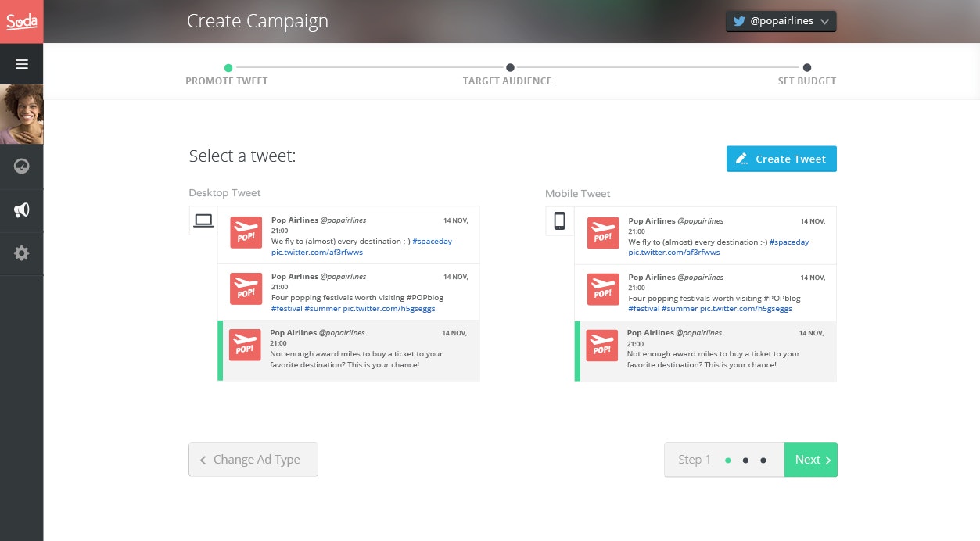Open the hamburger menu in sidebar
Image resolution: width=980 pixels, height=541 pixels.
pyautogui.click(x=22, y=64)
